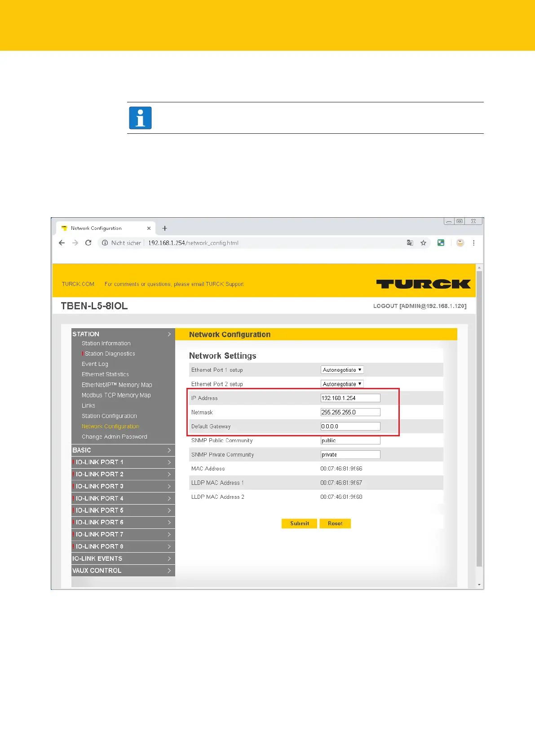Minimize the browser window
The width and height of the screenshot is (535, 756).
coord(449,221)
